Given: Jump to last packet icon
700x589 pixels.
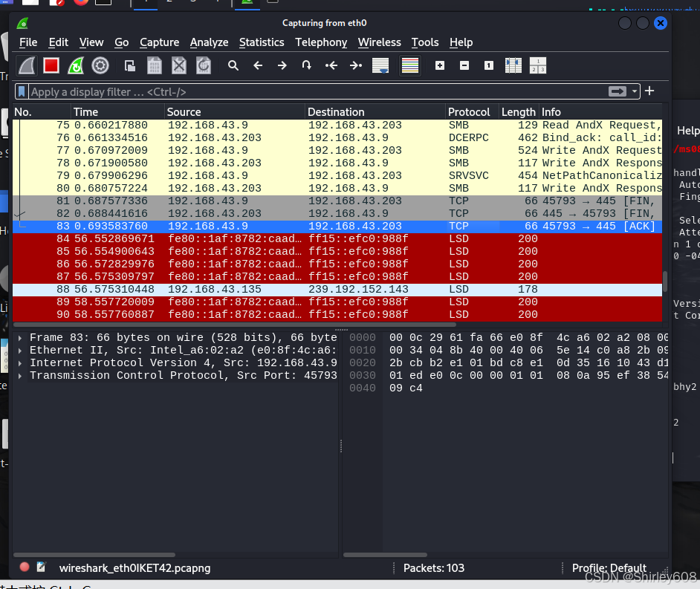Looking at the screenshot, I should pyautogui.click(x=356, y=66).
